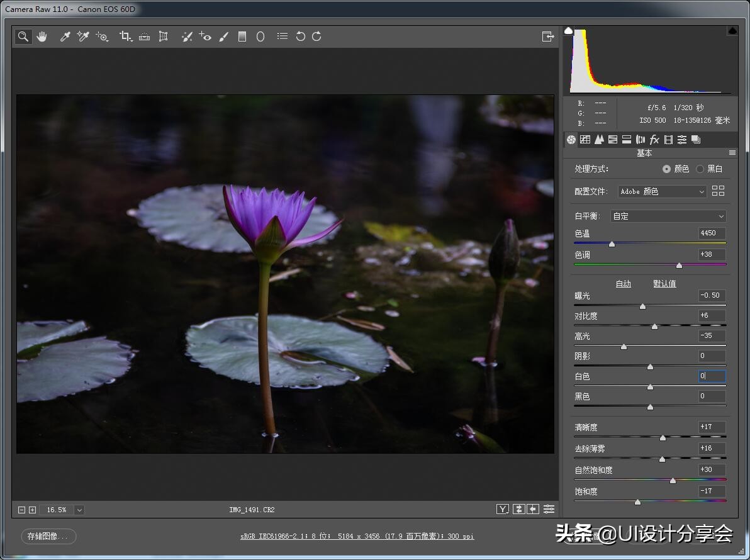Switch to the Tone Curve panel tab
Viewport: 750px width, 560px height.
coord(585,140)
